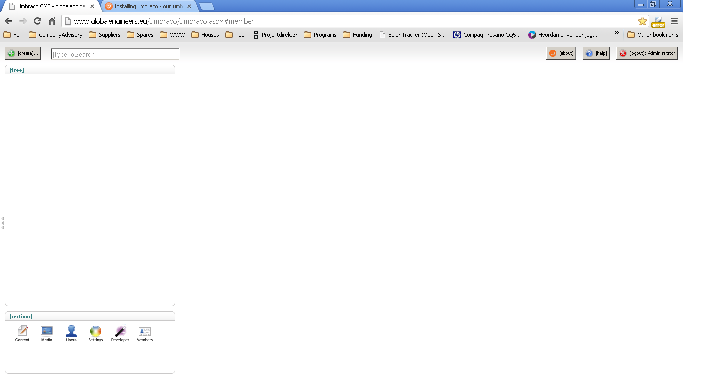701x390 pixels.
Task: Open the Chrome hamburger menu
Action: click(674, 21)
